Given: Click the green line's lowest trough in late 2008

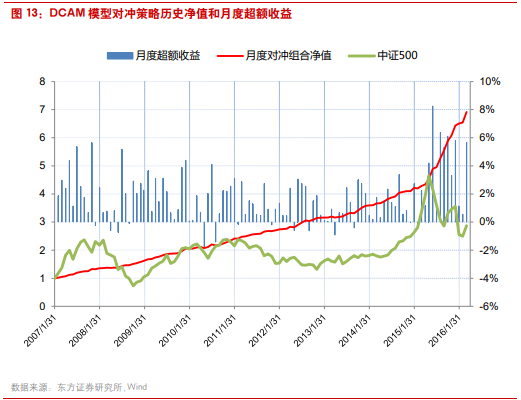Looking at the screenshot, I should (133, 285).
